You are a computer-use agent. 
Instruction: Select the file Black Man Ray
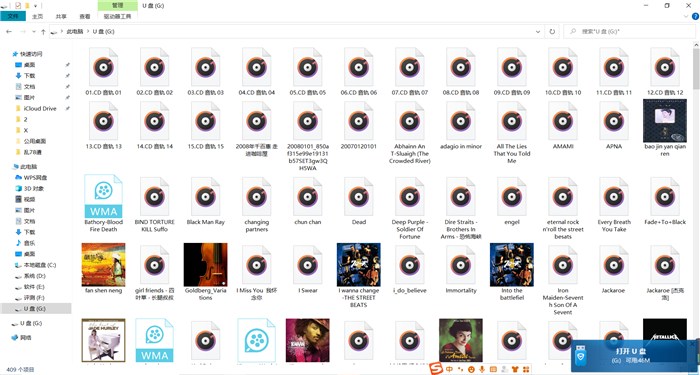click(x=205, y=201)
